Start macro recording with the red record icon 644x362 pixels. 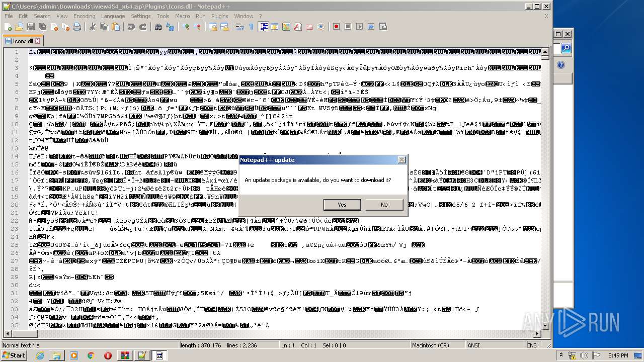(337, 27)
